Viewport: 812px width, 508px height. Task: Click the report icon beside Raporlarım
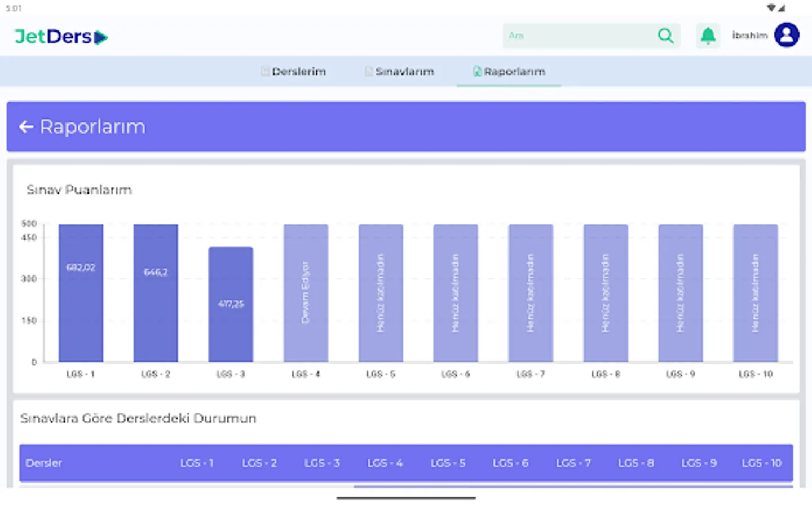476,71
